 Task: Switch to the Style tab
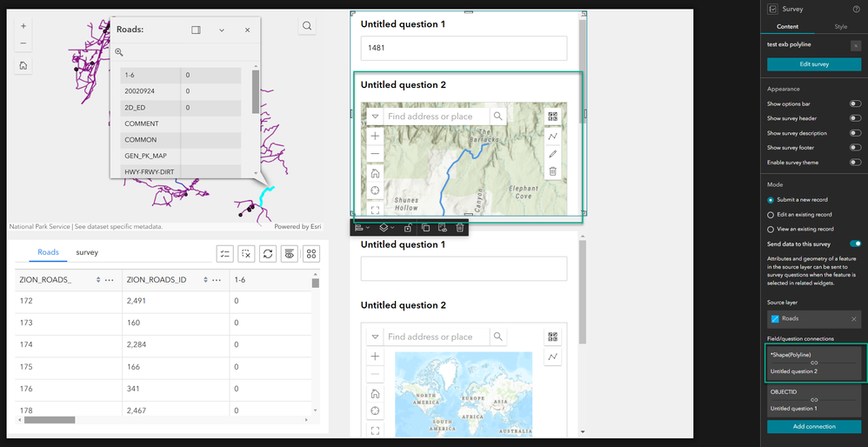click(x=840, y=27)
